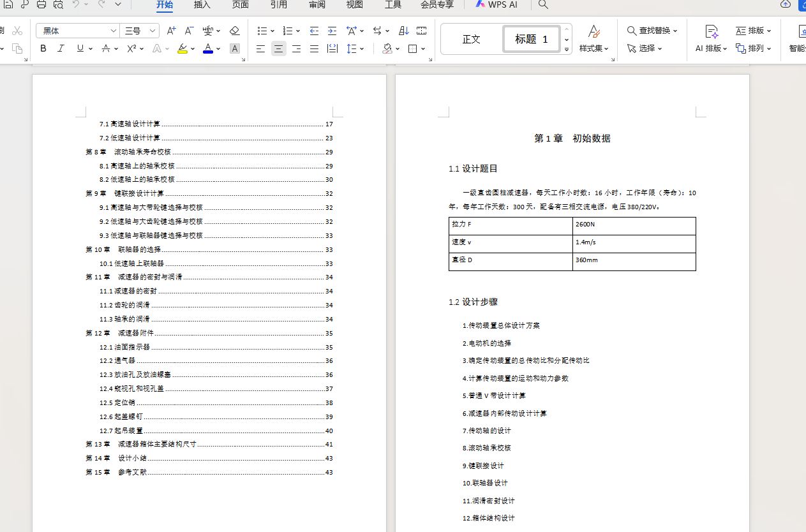Open 第 8 章 滚动轴承寿命校核 contents entry
806x532 pixels.
click(x=209, y=152)
